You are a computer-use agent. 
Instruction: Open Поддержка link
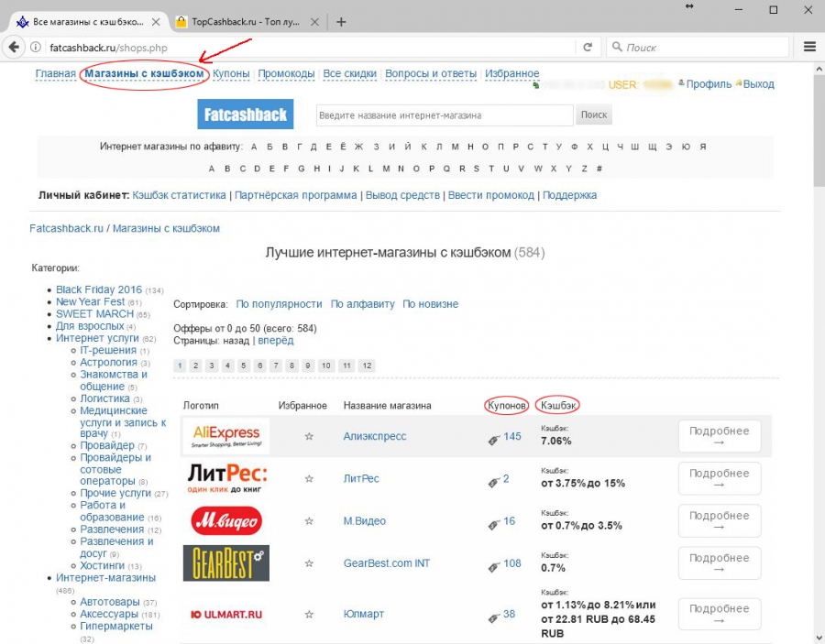point(570,195)
